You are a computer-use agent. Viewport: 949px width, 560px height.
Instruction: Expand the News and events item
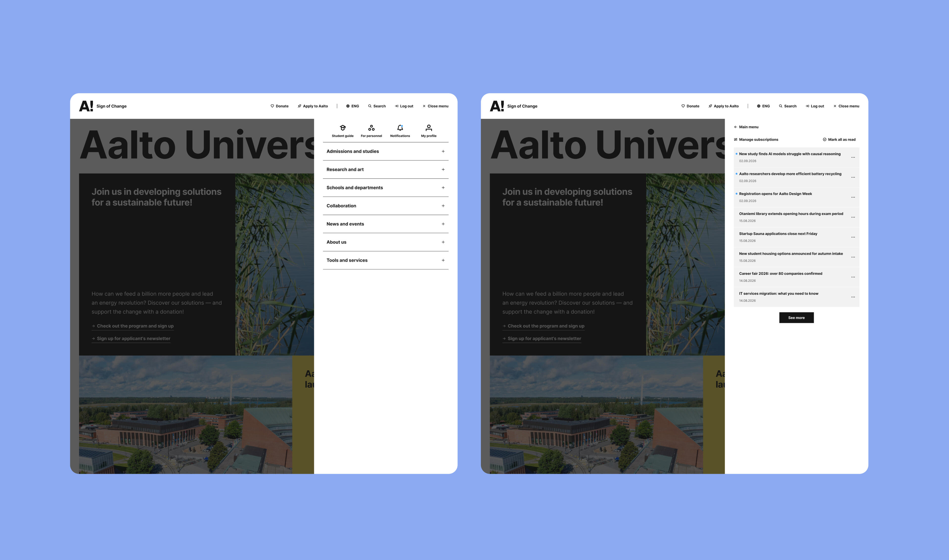tap(386, 224)
